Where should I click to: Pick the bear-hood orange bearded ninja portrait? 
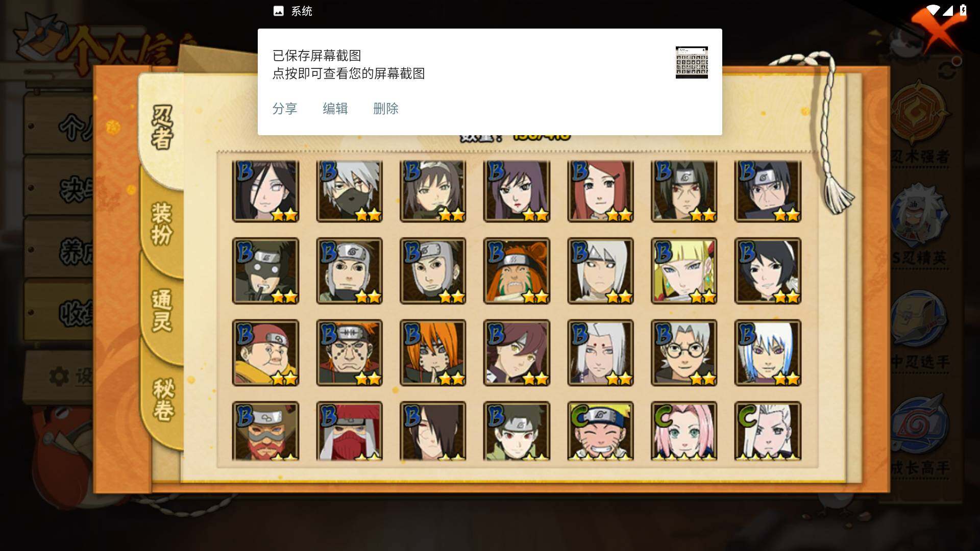click(x=517, y=271)
